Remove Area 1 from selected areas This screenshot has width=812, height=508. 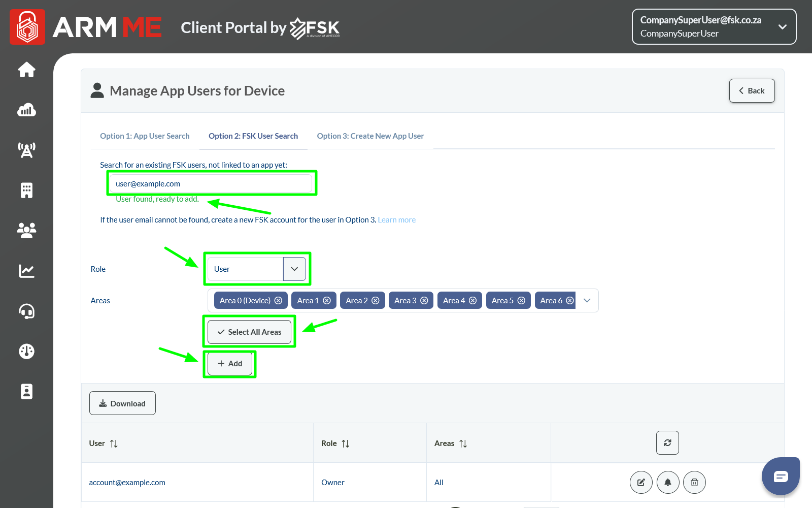point(327,301)
